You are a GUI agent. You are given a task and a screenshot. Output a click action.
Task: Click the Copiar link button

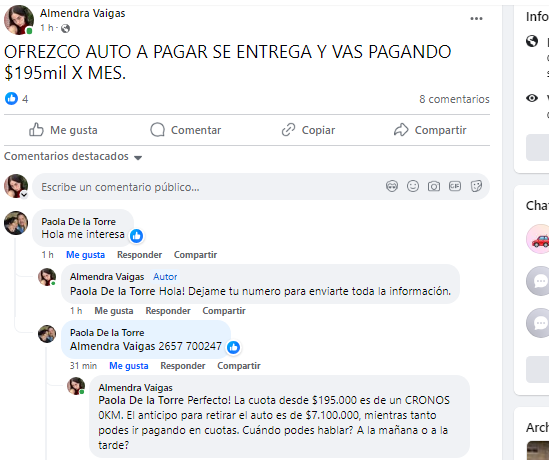point(308,130)
